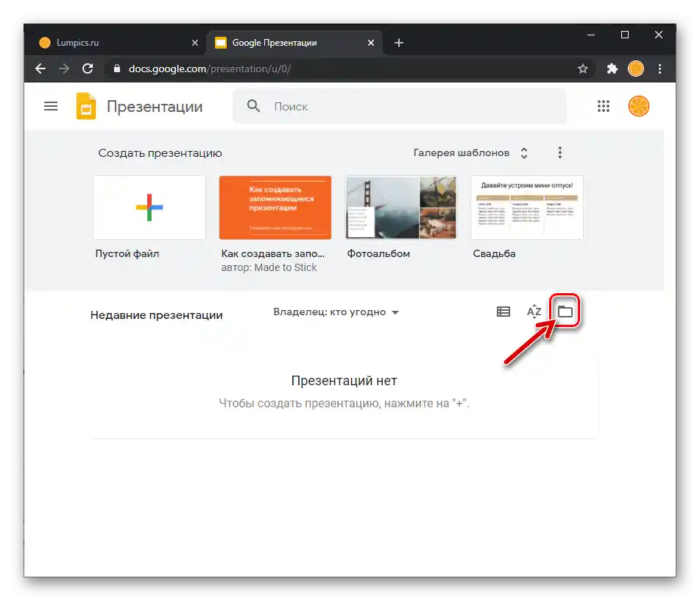Create a new presentation with Пустой файл
This screenshot has width=700, height=601.
[x=149, y=207]
